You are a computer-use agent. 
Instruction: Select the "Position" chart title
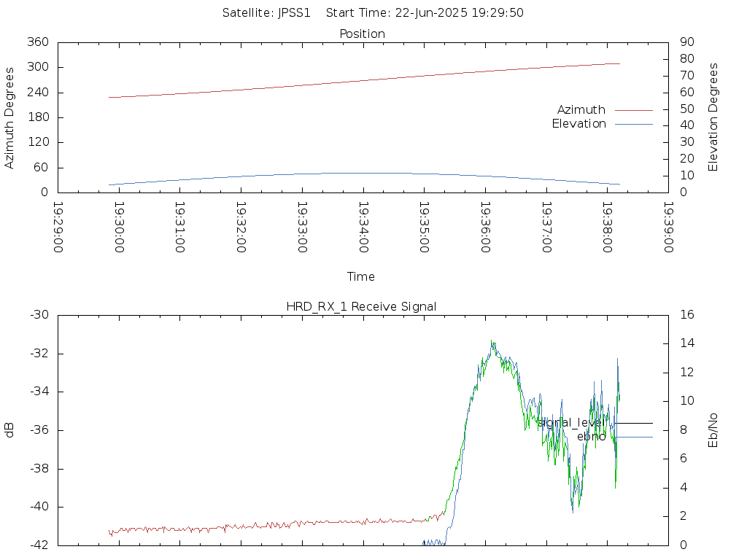coord(362,34)
